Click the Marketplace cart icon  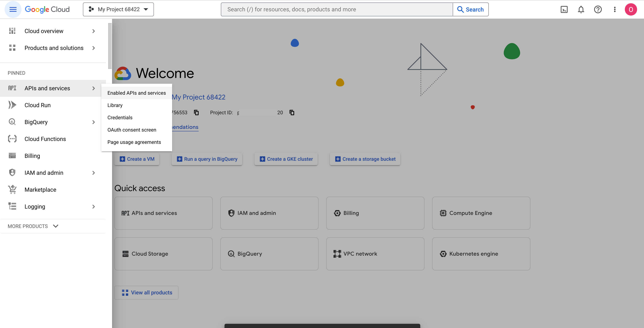point(12,189)
